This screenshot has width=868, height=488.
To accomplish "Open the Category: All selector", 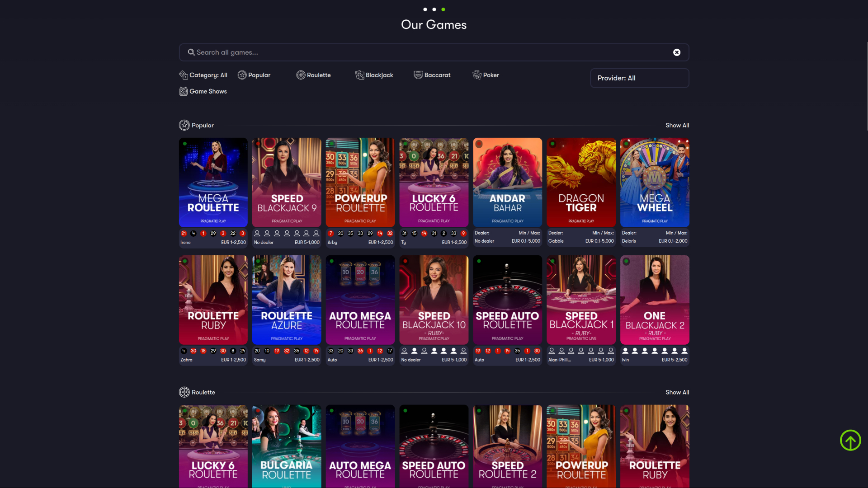I will pyautogui.click(x=203, y=75).
